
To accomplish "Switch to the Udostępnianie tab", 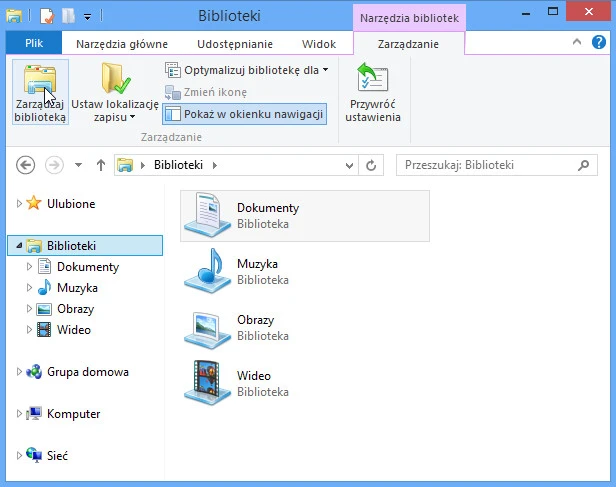I will 232,44.
